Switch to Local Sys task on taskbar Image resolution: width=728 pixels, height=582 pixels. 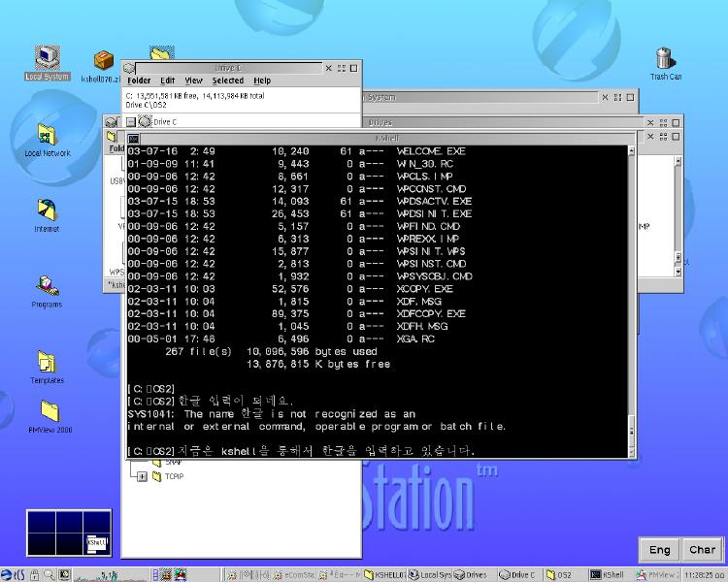coord(430,575)
